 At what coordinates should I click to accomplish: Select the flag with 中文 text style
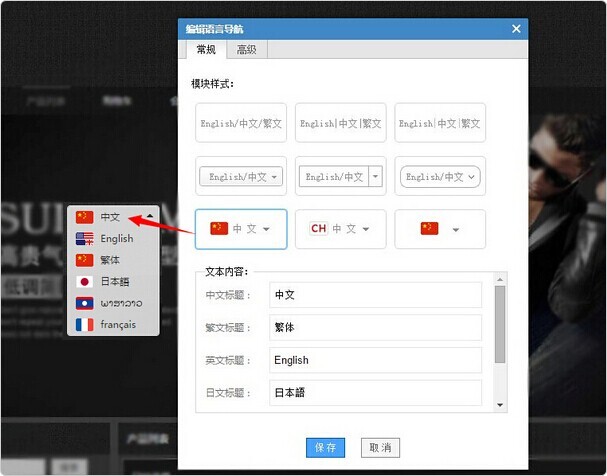[x=241, y=229]
